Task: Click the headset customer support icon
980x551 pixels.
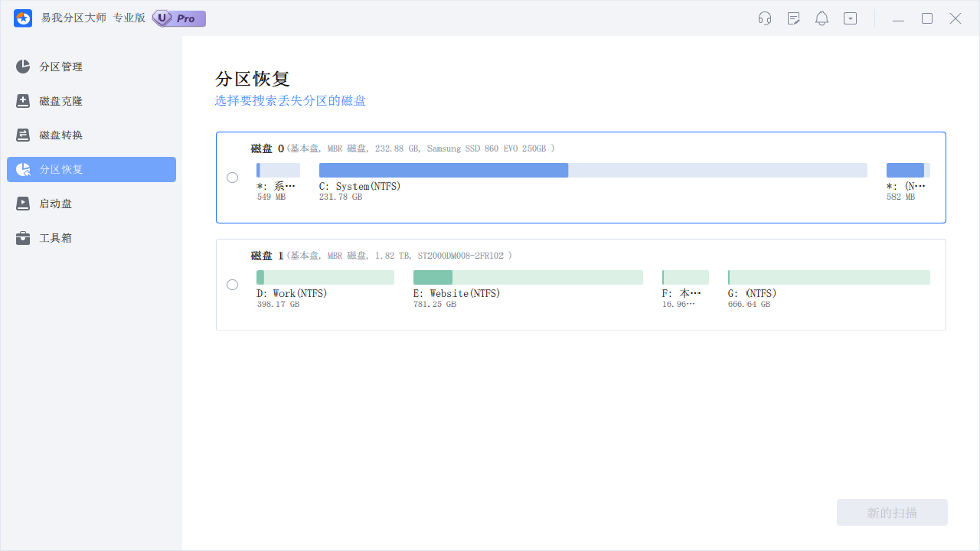Action: pos(764,18)
